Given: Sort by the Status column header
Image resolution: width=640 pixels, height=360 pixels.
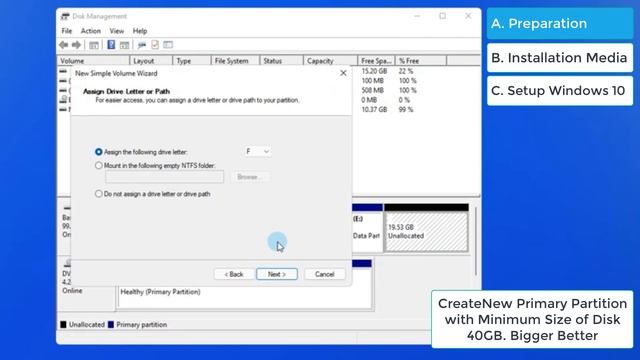Looking at the screenshot, I should click(x=281, y=61).
